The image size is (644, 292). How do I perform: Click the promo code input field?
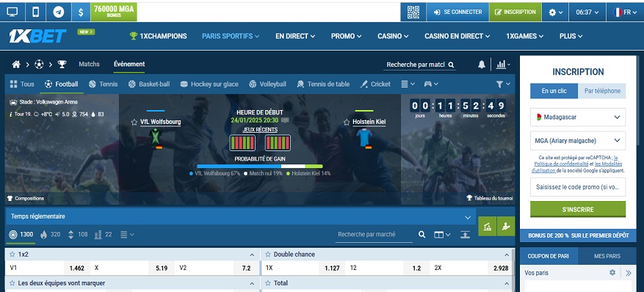[578, 187]
